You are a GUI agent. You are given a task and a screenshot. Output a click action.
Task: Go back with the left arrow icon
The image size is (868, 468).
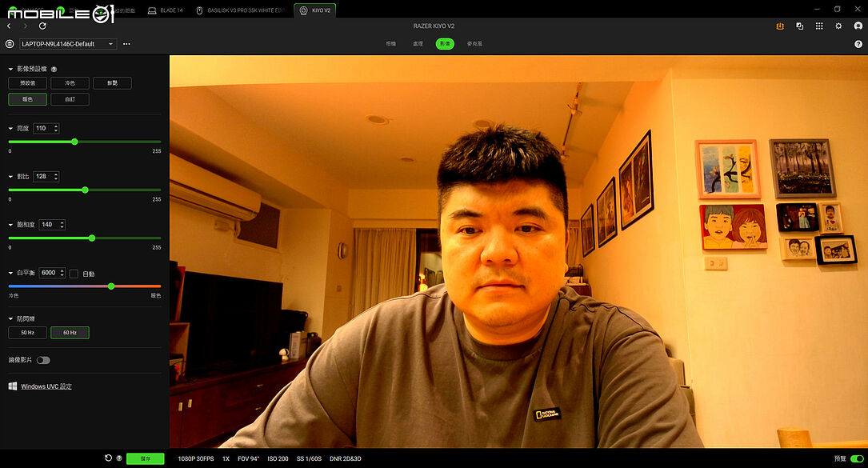[x=9, y=26]
